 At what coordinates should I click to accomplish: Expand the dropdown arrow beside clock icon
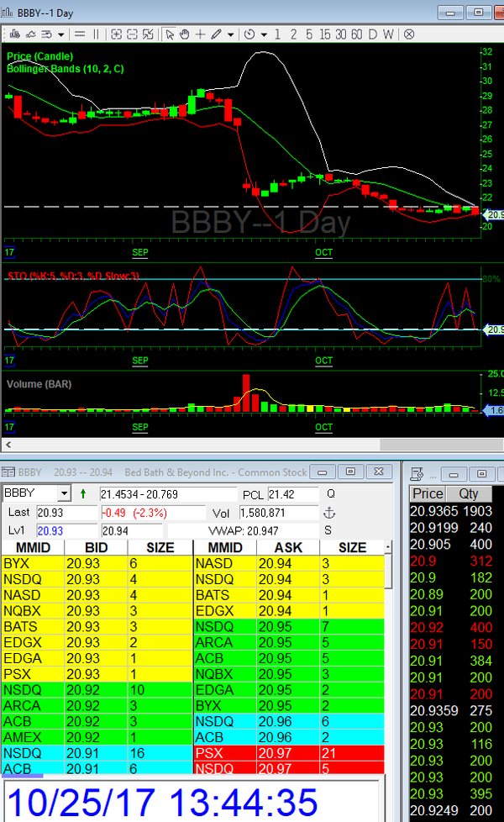coord(264,34)
